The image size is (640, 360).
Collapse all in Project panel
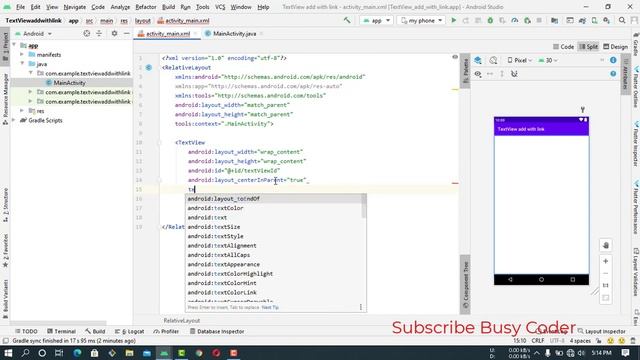tap(99, 33)
